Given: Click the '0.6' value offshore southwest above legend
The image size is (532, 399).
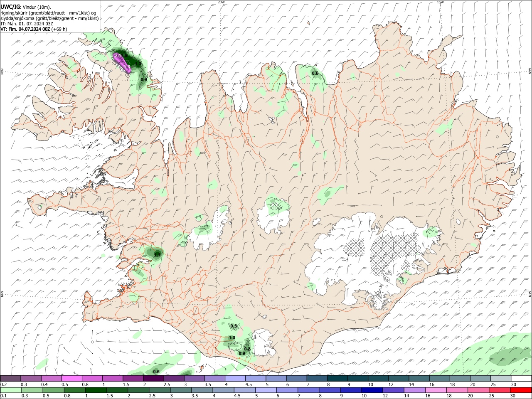Looking at the screenshot, I should click(156, 372).
